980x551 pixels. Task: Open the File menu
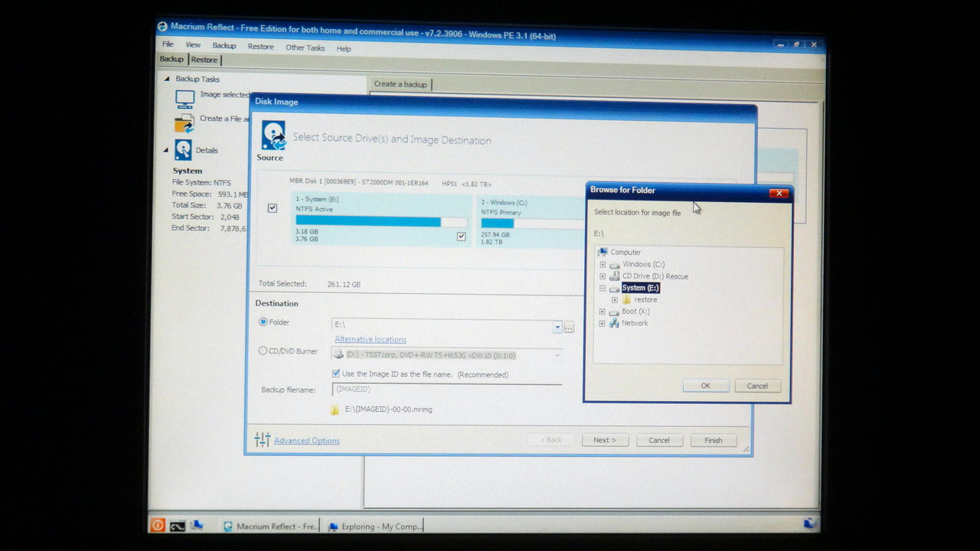click(168, 44)
